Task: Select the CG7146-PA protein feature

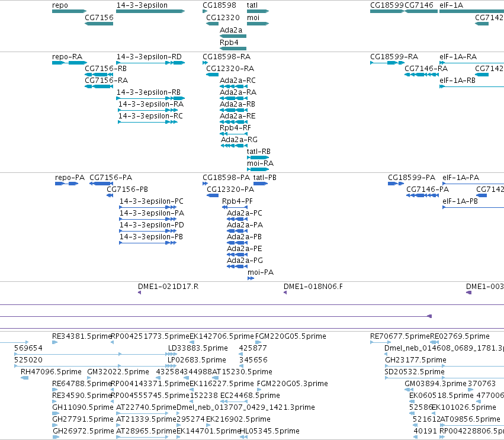Action: (422, 195)
